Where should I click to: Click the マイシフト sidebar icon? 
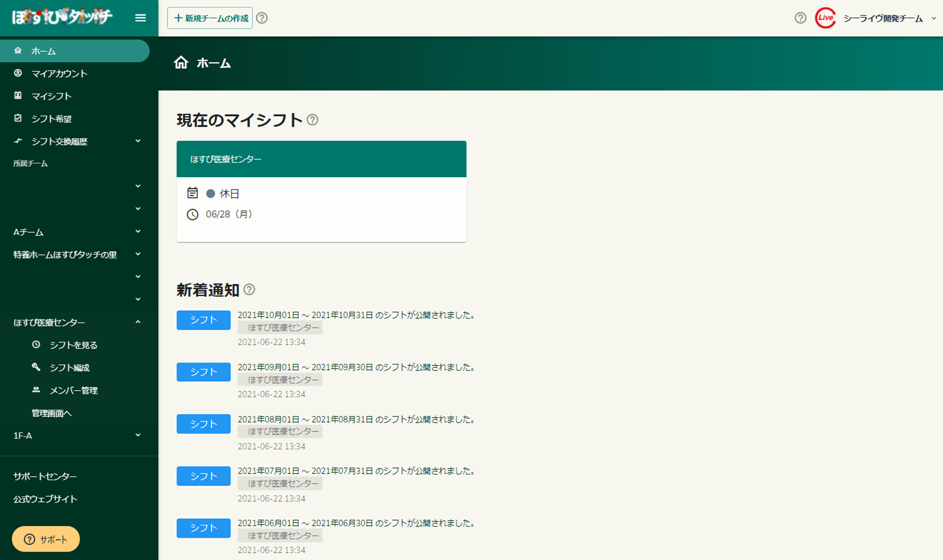(x=18, y=96)
